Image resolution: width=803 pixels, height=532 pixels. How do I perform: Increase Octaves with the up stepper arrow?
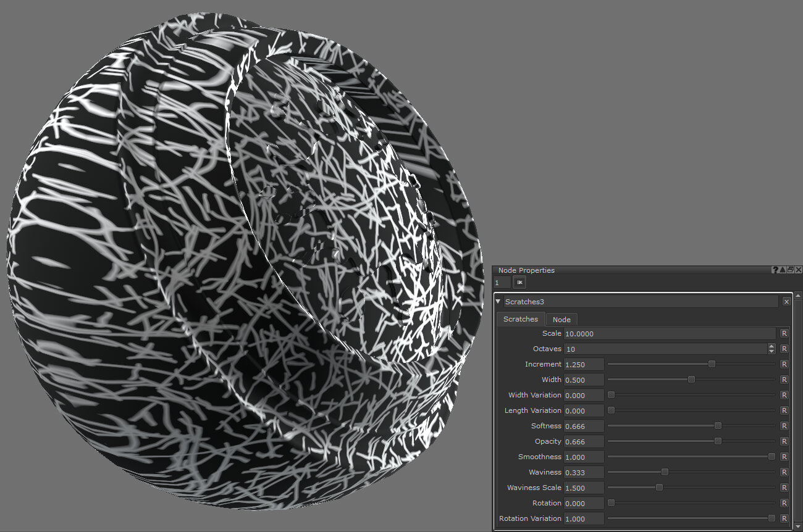771,346
